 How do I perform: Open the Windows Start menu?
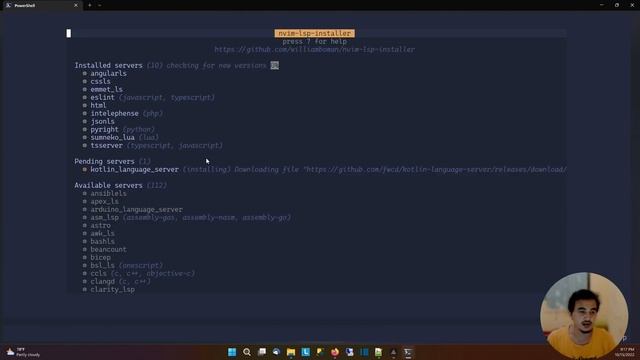click(232, 352)
